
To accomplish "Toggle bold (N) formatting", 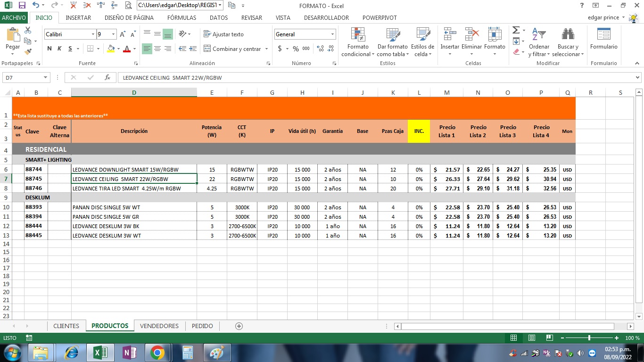I will pyautogui.click(x=50, y=49).
